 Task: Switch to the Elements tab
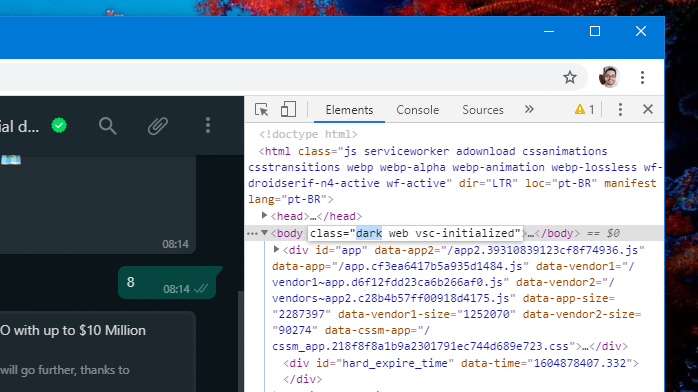349,110
